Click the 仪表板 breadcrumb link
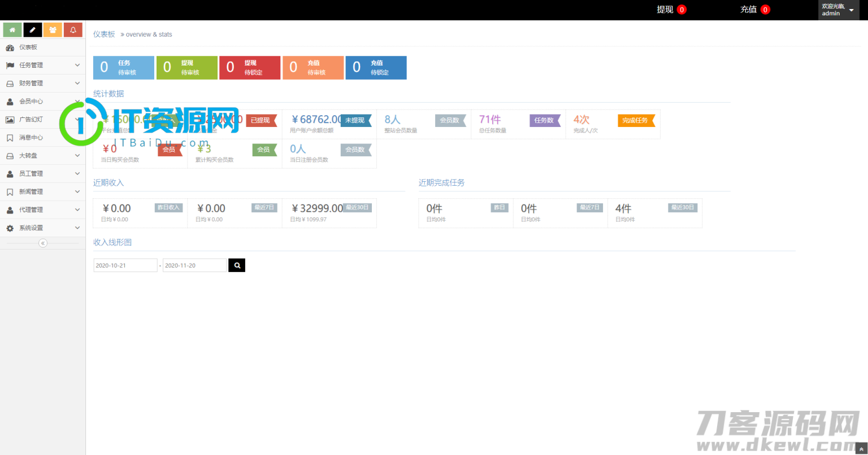Screen dimensions: 868x455 [x=104, y=34]
